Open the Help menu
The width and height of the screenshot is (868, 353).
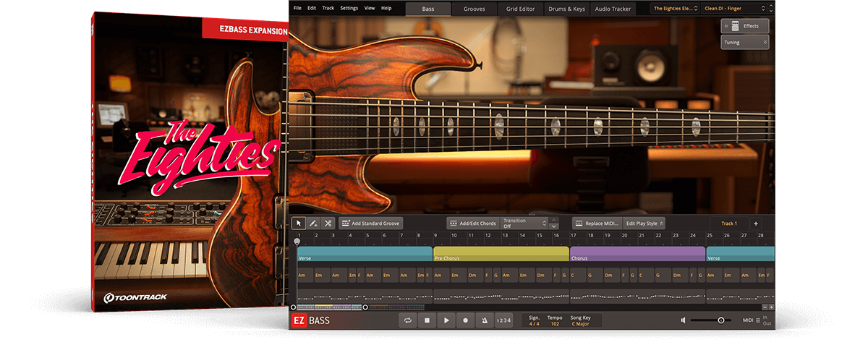pyautogui.click(x=386, y=8)
